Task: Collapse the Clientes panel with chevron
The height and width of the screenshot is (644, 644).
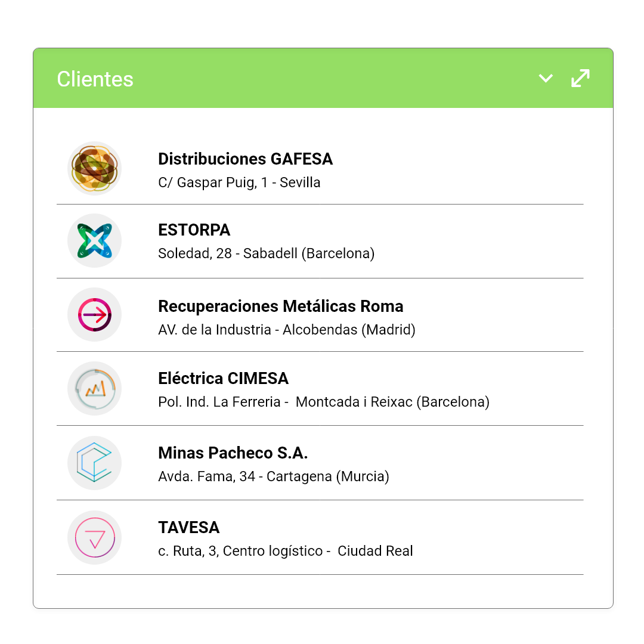Action: pyautogui.click(x=546, y=78)
